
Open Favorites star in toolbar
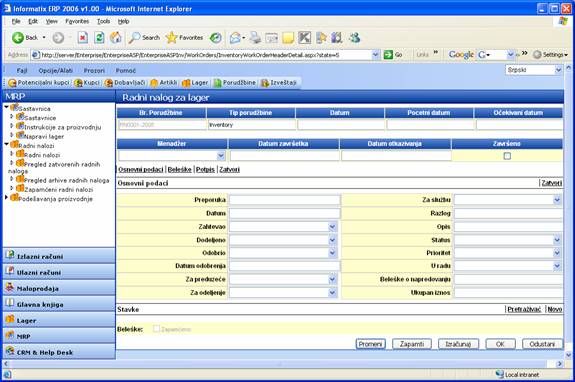184,37
